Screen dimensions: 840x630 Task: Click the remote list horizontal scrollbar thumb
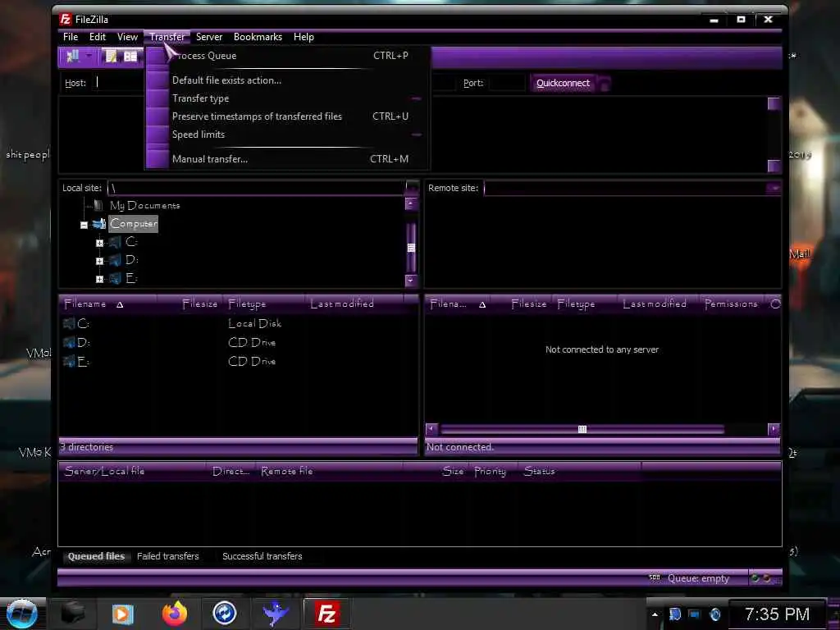(x=582, y=430)
